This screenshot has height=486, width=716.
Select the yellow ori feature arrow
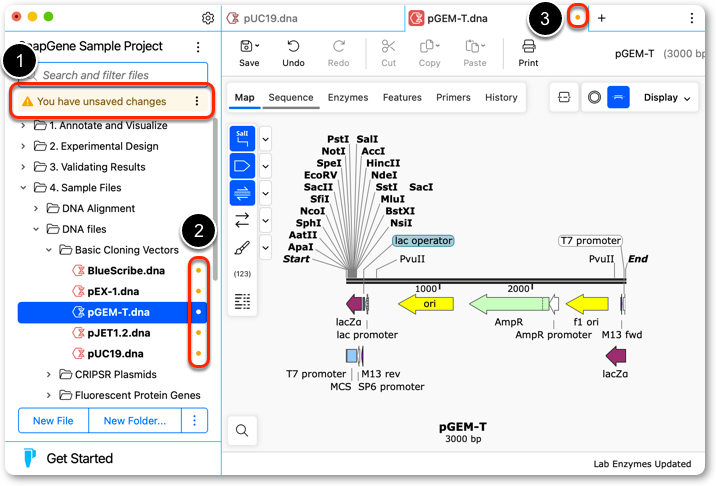tap(426, 304)
